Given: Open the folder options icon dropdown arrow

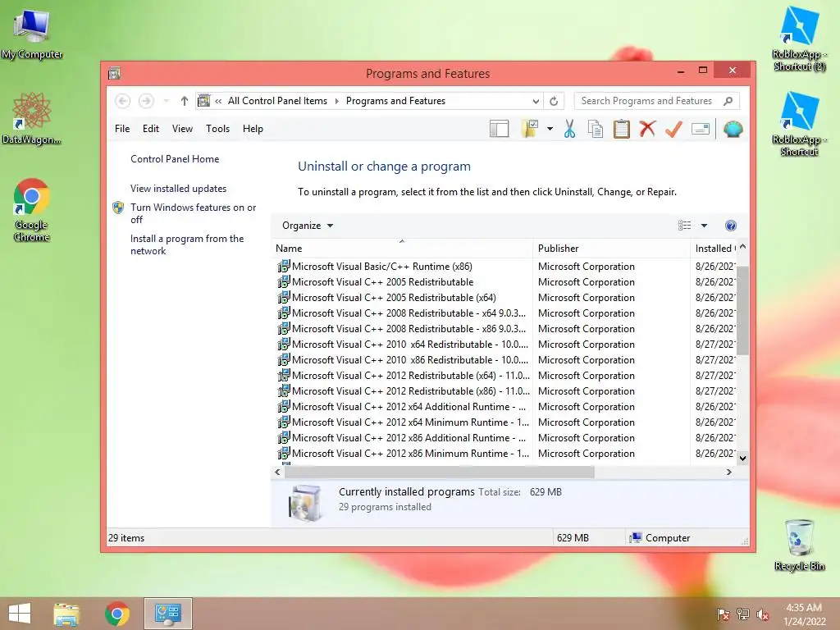Looking at the screenshot, I should 550,129.
